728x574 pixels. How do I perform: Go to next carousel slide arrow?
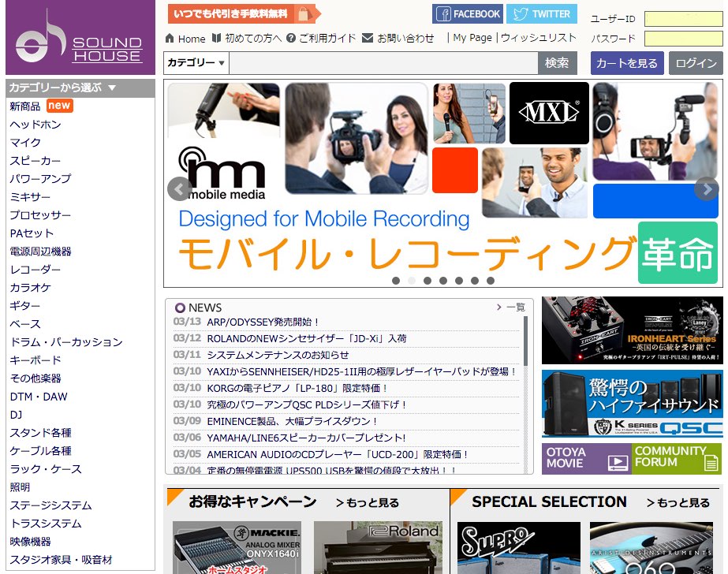[706, 189]
